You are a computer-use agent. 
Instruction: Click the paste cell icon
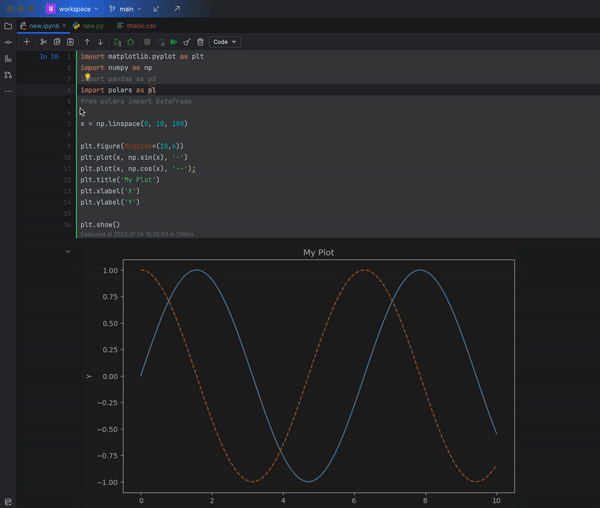69,42
